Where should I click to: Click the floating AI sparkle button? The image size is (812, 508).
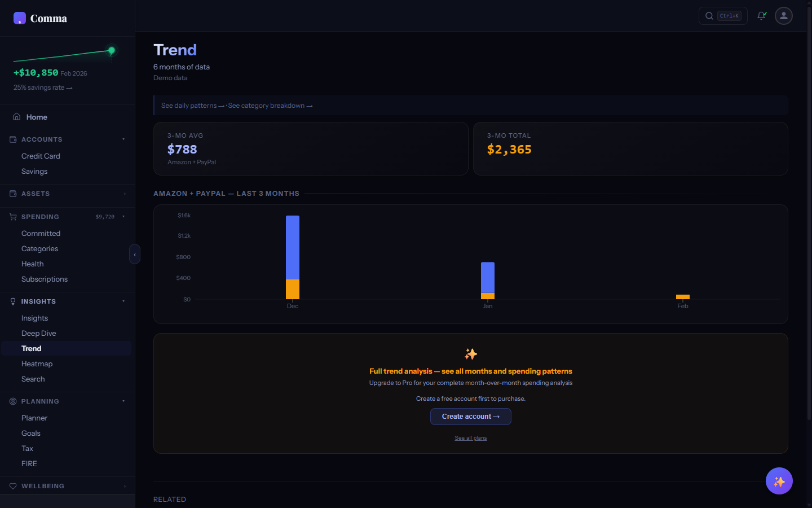coord(779,480)
